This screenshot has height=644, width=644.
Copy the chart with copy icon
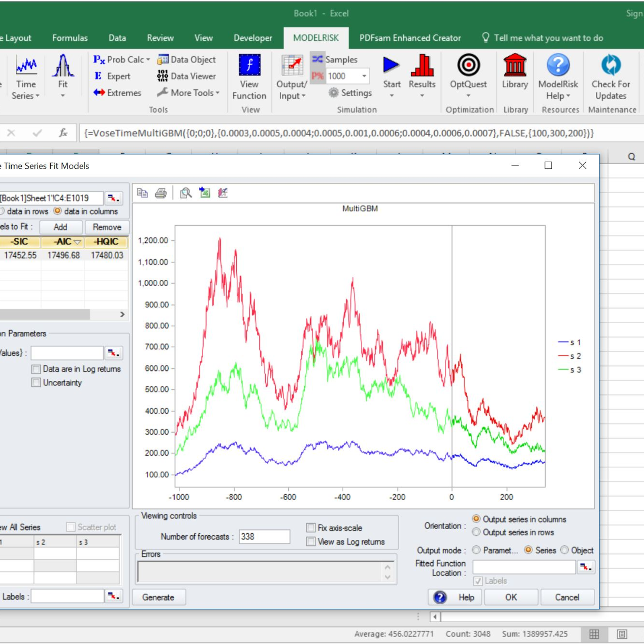tap(142, 193)
